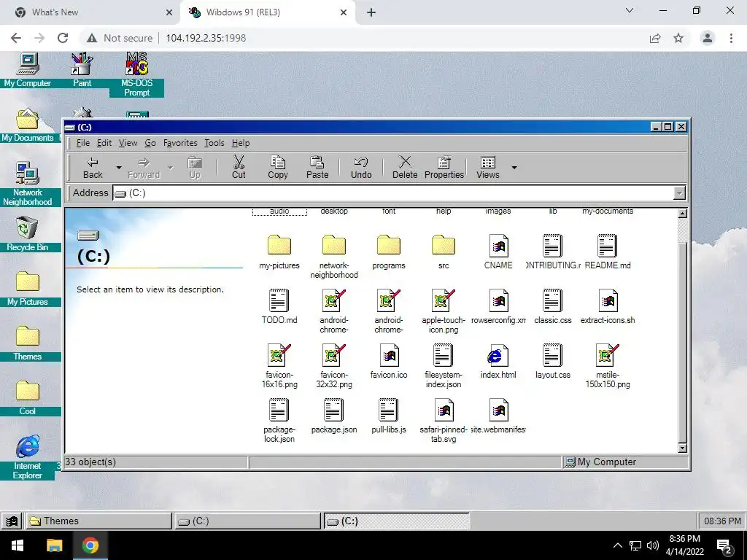Select the programs folder
The image size is (747, 560).
click(x=389, y=252)
